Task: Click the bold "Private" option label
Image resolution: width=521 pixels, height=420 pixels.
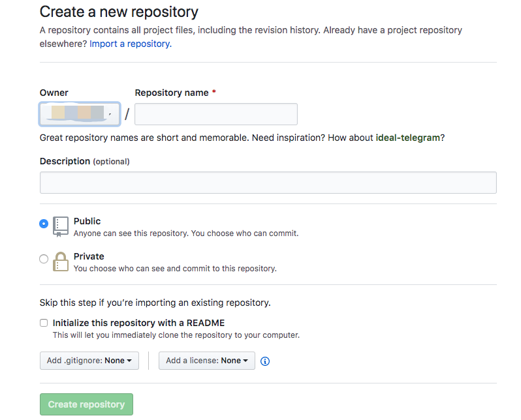Action: click(89, 256)
